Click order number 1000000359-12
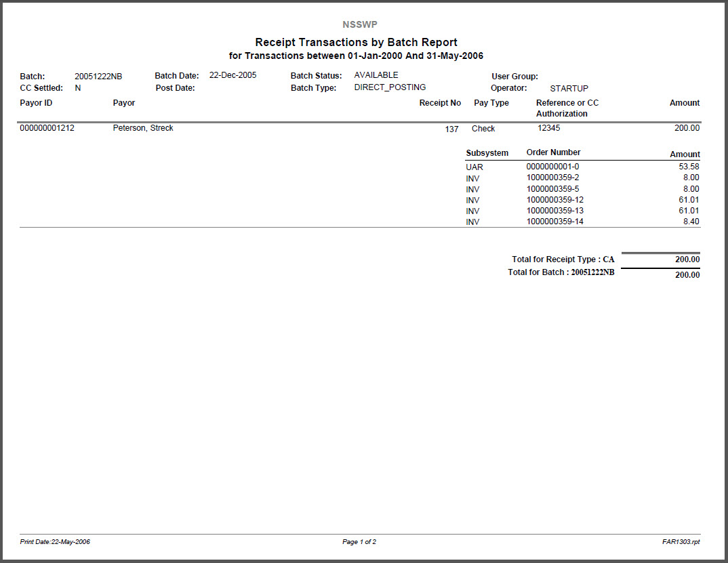This screenshot has width=728, height=563. [554, 200]
